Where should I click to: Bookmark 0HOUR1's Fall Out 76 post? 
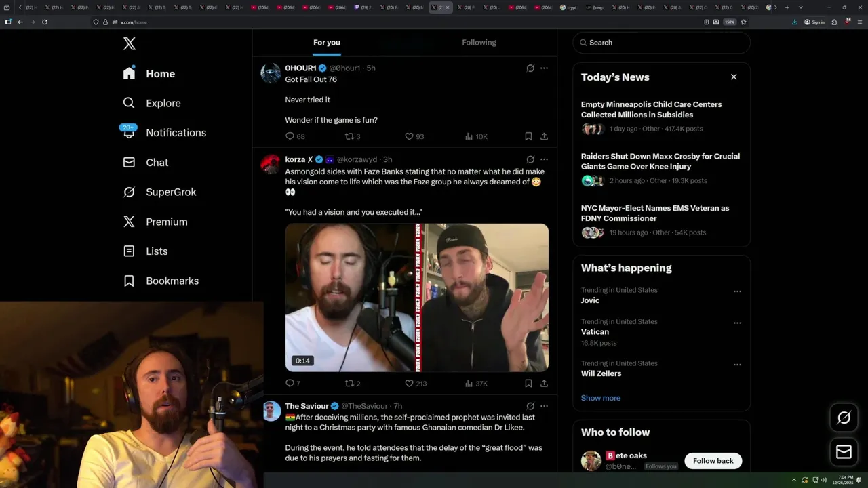click(528, 136)
